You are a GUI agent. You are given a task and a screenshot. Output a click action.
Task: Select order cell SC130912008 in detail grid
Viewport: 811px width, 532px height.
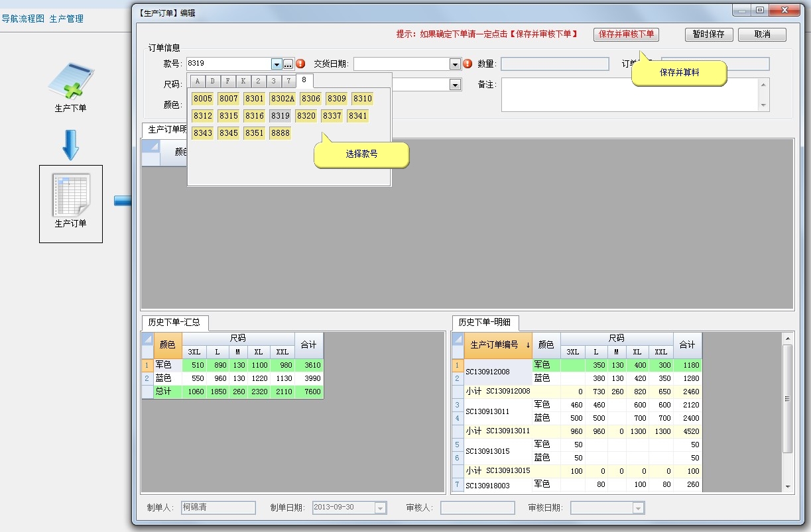pos(498,372)
